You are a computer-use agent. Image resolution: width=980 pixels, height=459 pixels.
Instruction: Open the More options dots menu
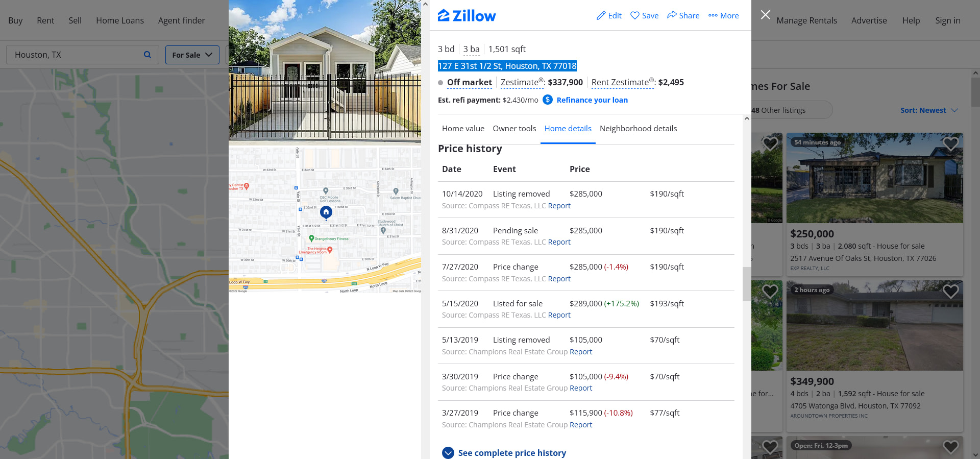(713, 16)
